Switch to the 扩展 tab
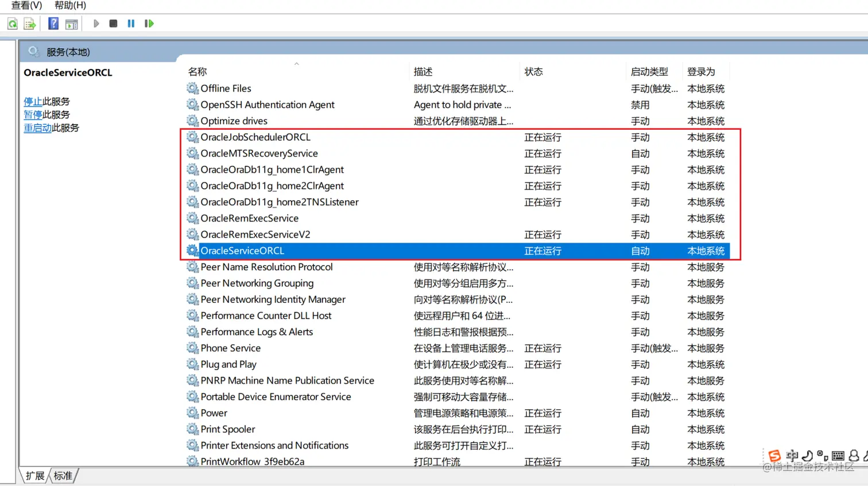The height and width of the screenshot is (486, 868). tap(35, 476)
